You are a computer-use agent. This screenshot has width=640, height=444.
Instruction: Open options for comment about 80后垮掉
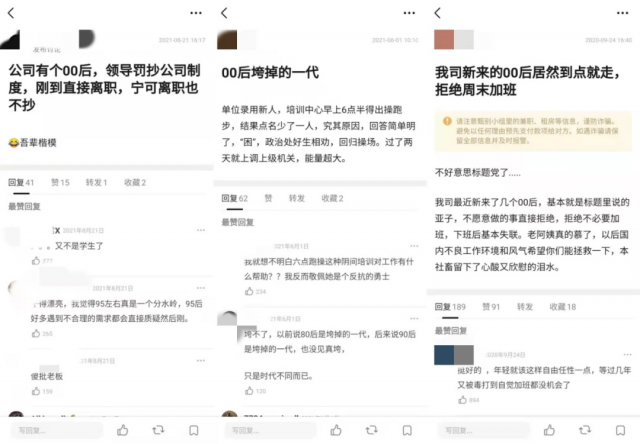pyautogui.click(x=414, y=318)
